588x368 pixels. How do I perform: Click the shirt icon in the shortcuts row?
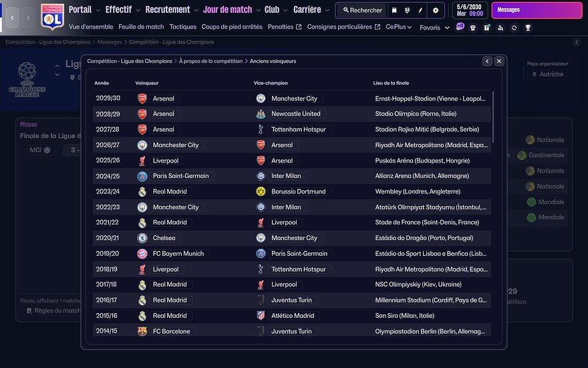pyautogui.click(x=473, y=28)
